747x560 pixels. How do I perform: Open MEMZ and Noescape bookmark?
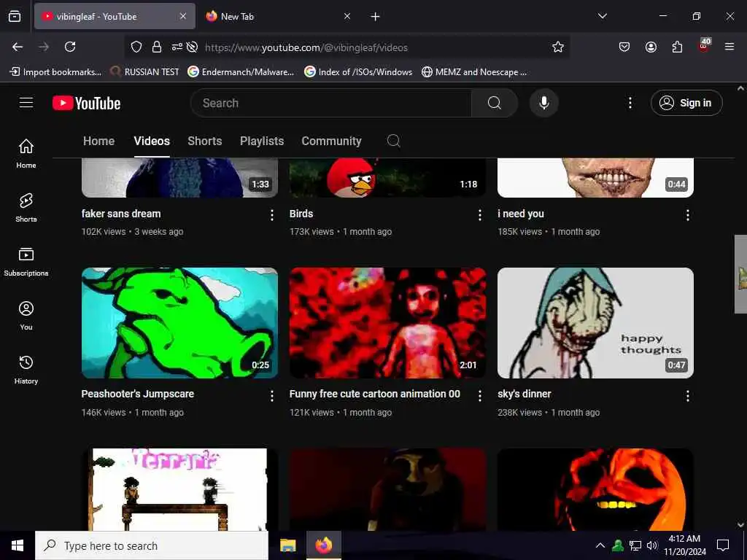(x=474, y=72)
